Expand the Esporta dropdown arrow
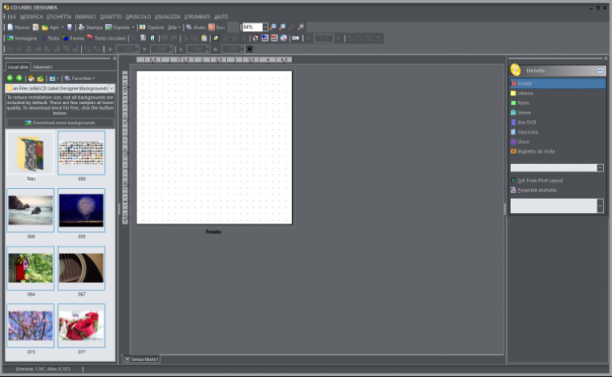The image size is (612, 377). tap(133, 27)
